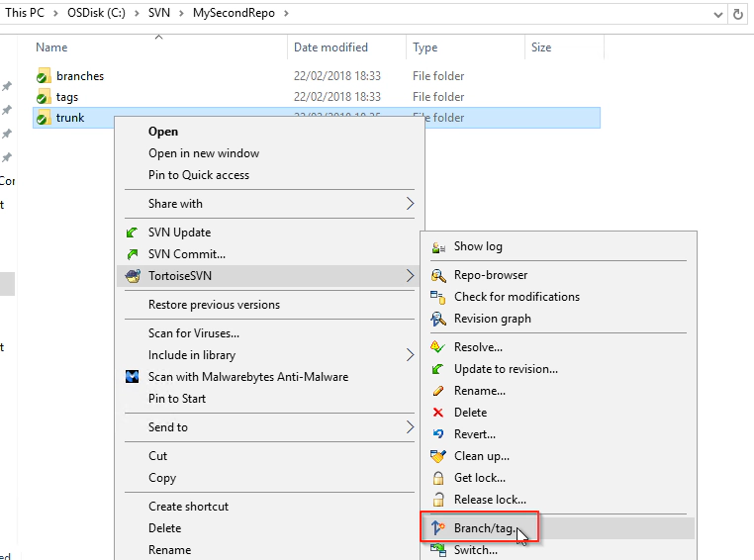Click the SVN Commit icon
The width and height of the screenshot is (754, 560).
(x=132, y=254)
